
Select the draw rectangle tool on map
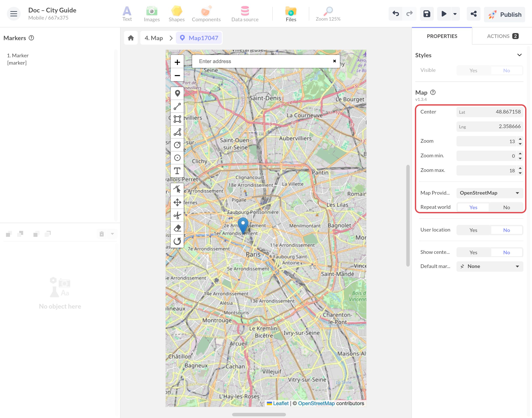pos(177,119)
